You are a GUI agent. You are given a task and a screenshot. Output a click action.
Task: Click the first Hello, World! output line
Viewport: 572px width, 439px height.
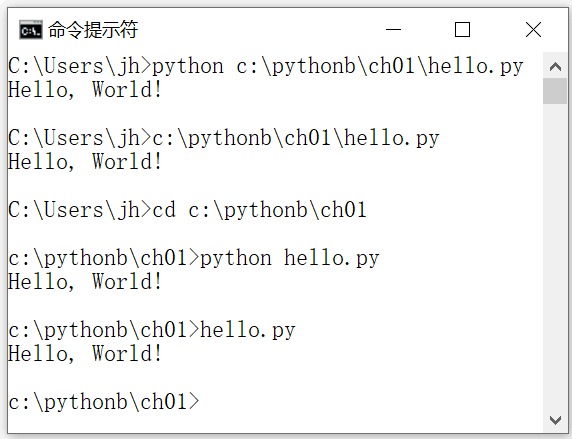tap(85, 90)
